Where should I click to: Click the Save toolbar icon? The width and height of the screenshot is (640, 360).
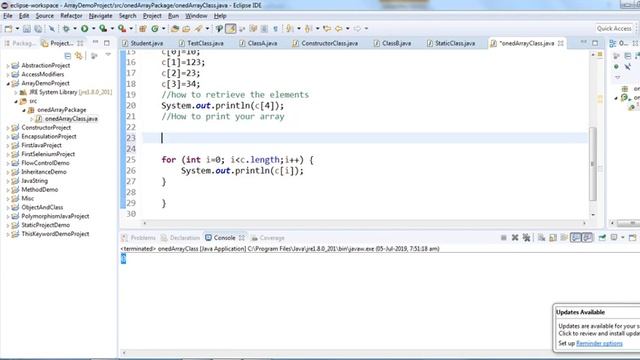[x=27, y=29]
